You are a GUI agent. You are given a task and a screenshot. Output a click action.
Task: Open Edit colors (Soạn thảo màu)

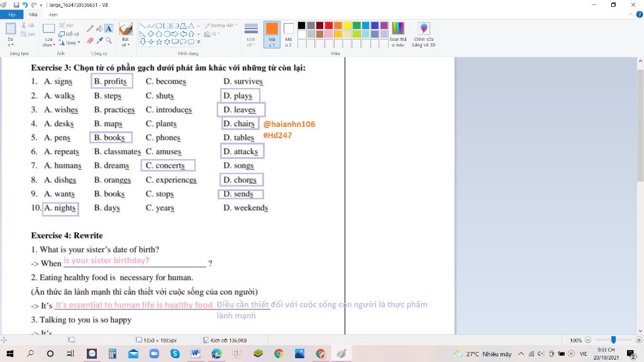pyautogui.click(x=398, y=35)
